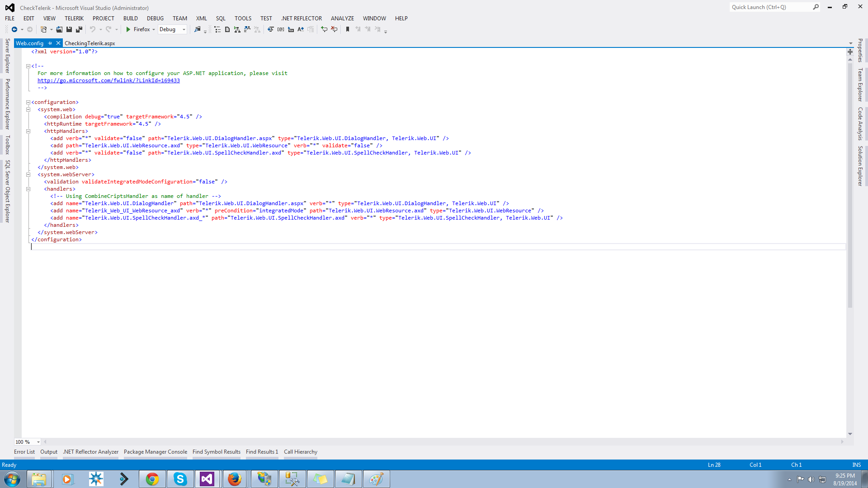Image resolution: width=868 pixels, height=488 pixels.
Task: Collapse the configuration node outline
Action: (28, 103)
